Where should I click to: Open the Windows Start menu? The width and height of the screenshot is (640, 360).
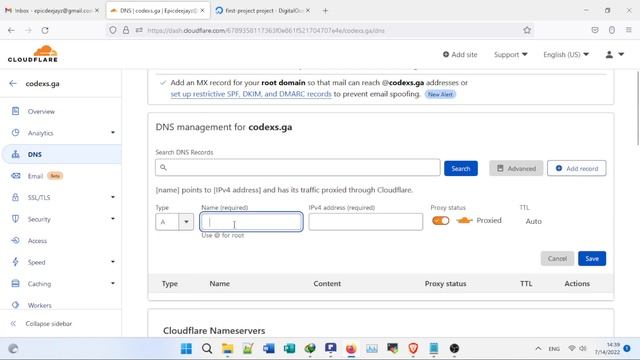coord(186,349)
